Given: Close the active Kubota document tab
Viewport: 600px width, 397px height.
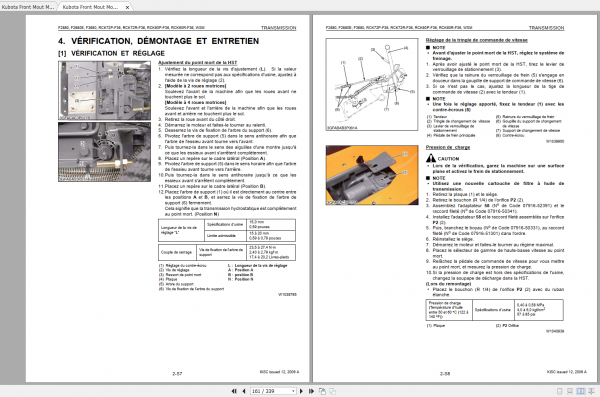Looking at the screenshot, I should [127, 7].
